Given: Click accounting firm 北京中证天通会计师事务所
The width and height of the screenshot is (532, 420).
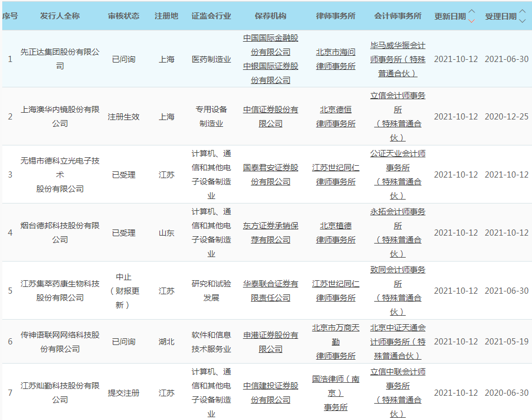Looking at the screenshot, I should point(398,342).
